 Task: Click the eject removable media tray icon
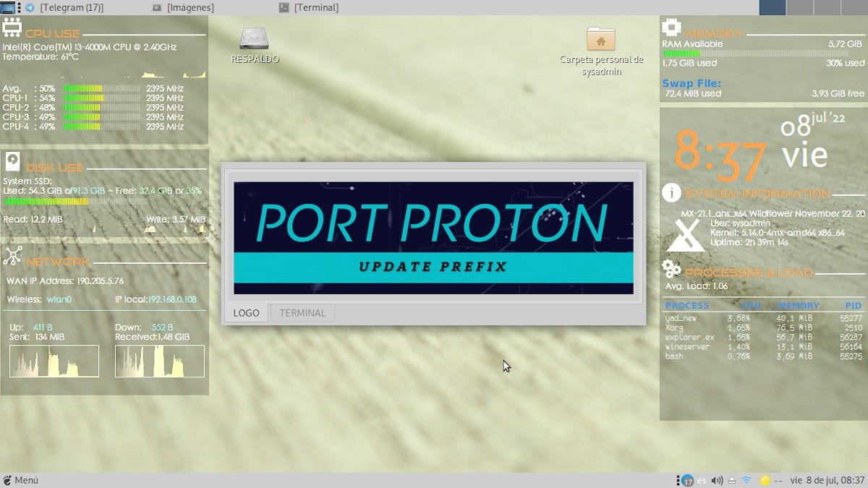click(732, 480)
